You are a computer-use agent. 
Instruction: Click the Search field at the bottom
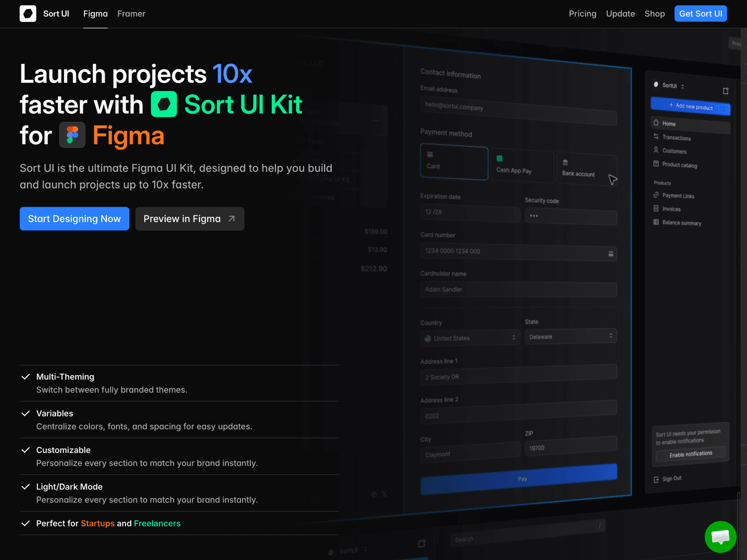tap(528, 532)
